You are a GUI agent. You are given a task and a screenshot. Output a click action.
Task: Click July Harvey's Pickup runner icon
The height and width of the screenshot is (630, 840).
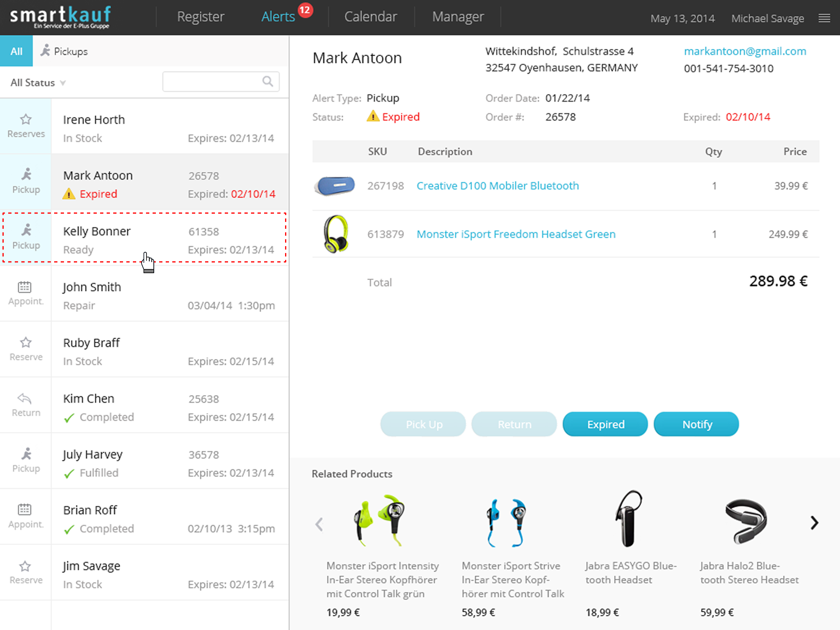tap(26, 454)
